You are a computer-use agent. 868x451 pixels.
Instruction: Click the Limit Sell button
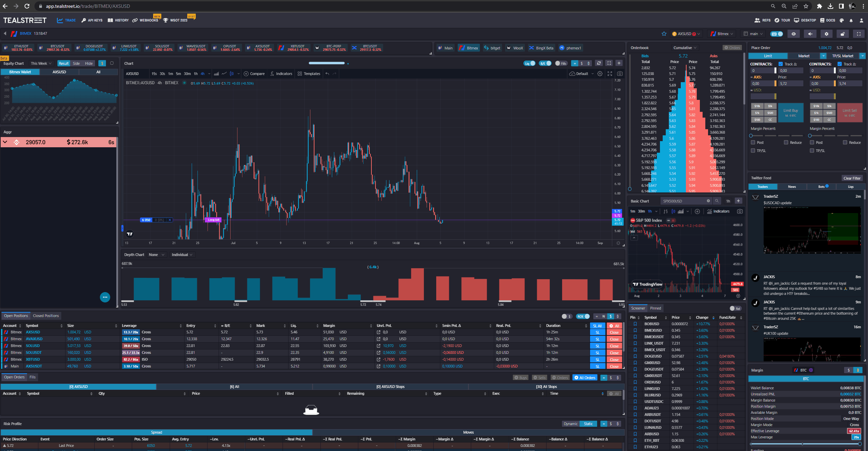850,112
